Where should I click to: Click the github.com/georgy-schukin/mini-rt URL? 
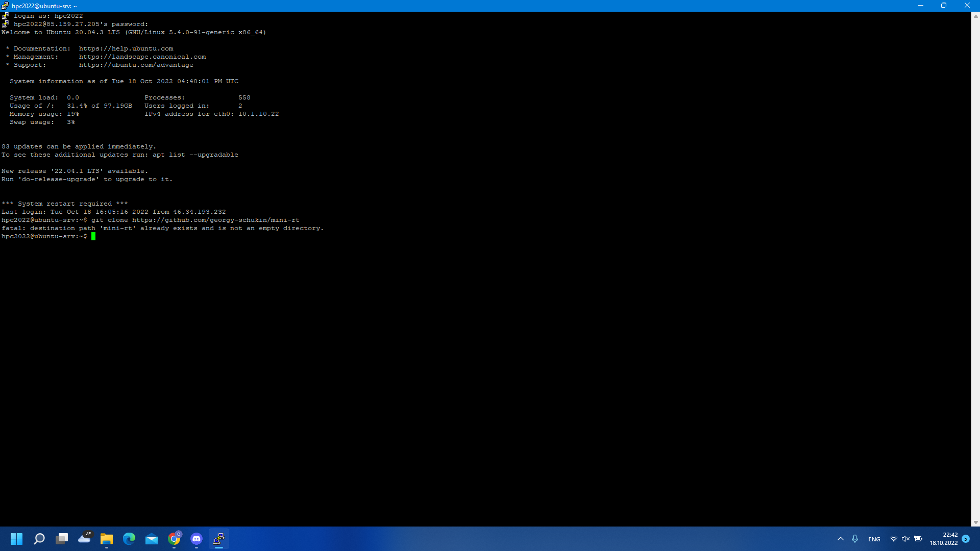(216, 220)
